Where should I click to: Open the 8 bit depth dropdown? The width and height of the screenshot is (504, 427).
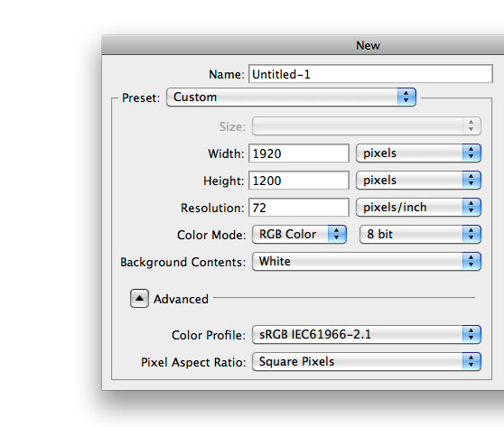click(x=420, y=234)
